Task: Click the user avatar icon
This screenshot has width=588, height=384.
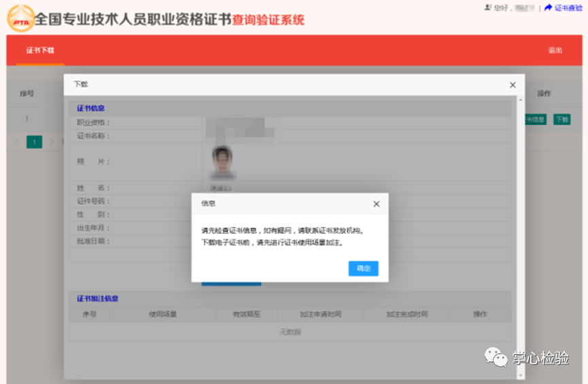Action: click(487, 7)
